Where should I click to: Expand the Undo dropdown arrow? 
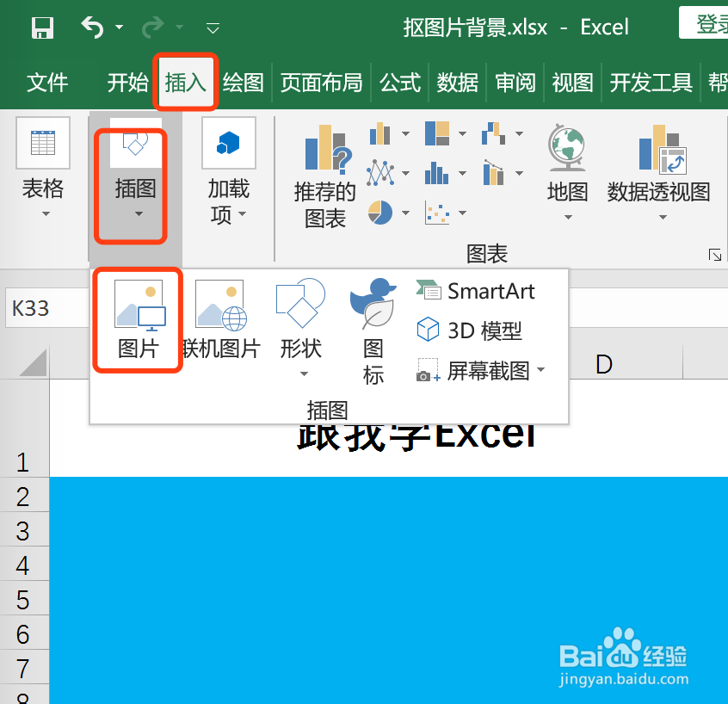pyautogui.click(x=117, y=28)
